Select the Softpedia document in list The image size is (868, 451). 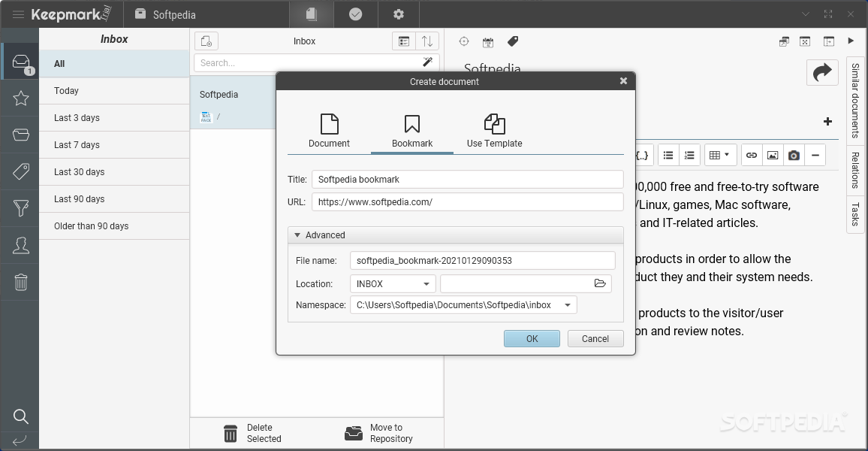pos(233,103)
